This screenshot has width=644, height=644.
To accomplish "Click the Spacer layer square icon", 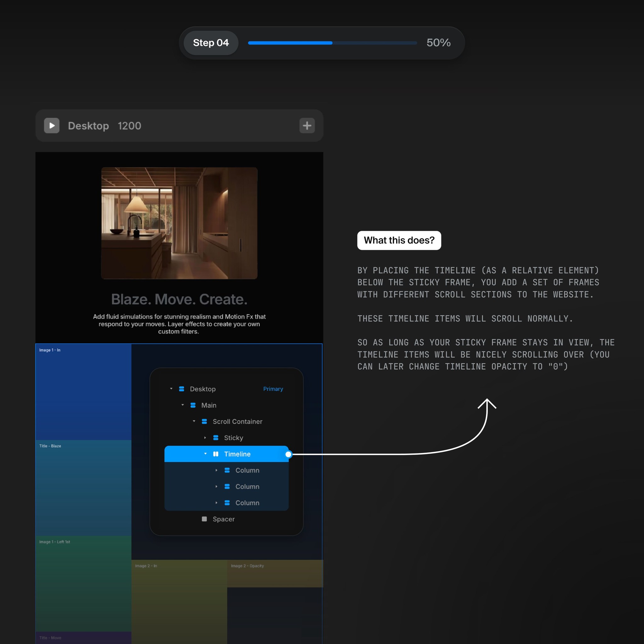I will click(204, 519).
